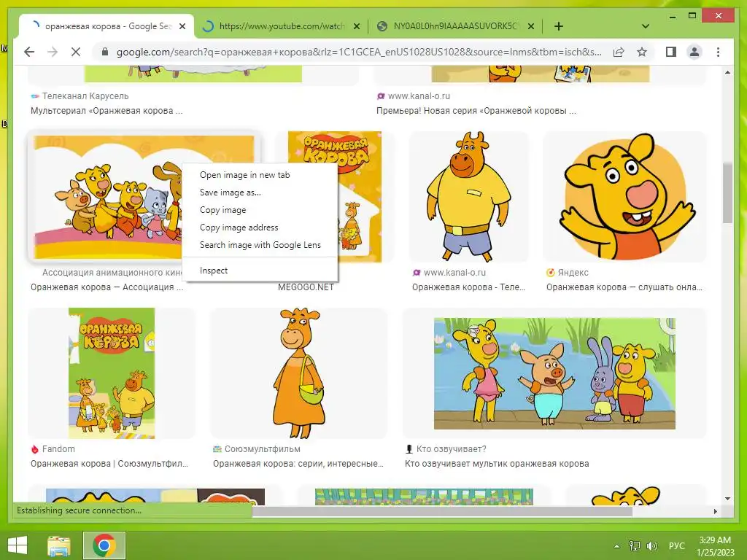Switch input language РУС indicator
Image resolution: width=747 pixels, height=560 pixels.
(x=676, y=546)
